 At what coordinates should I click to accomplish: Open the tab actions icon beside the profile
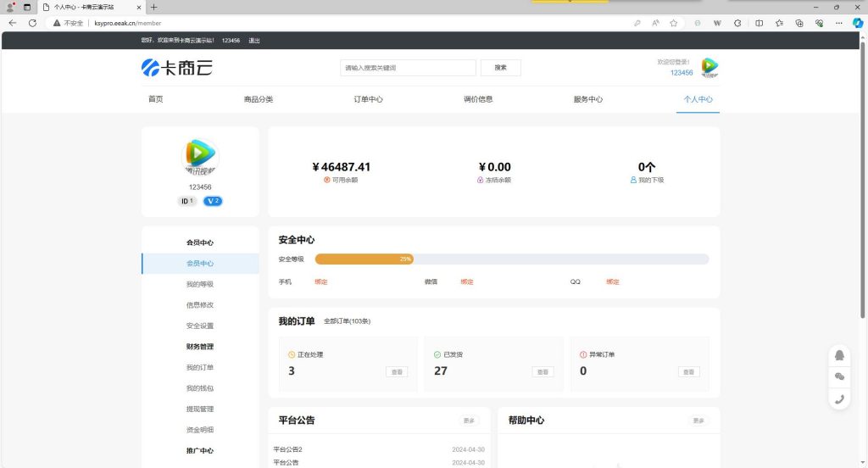coord(26,7)
